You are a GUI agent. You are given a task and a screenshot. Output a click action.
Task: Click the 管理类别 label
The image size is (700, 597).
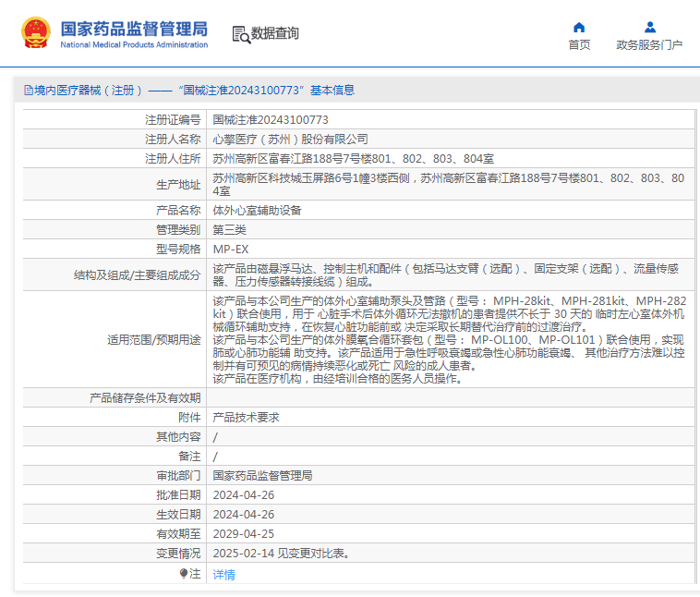coord(178,230)
